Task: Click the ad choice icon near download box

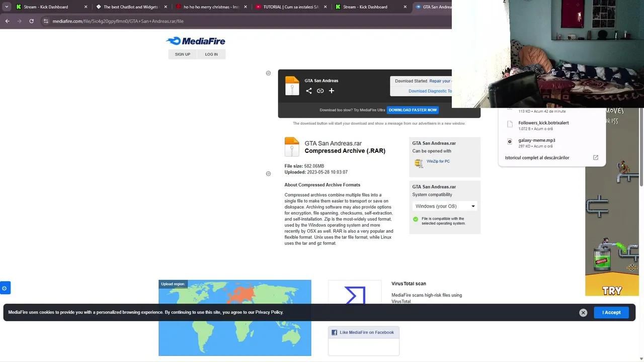Action: tap(268, 73)
